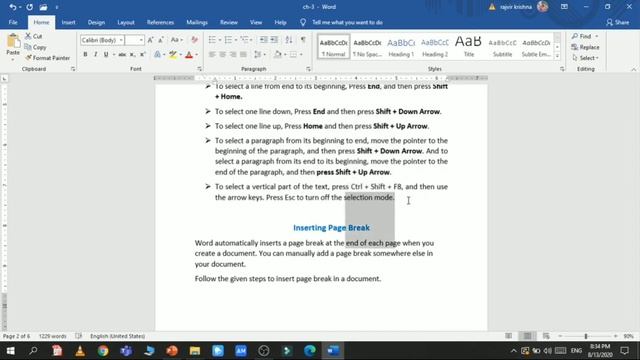Screen dimensions: 640x360
Task: Open the Replace dialog
Action: (x=586, y=47)
